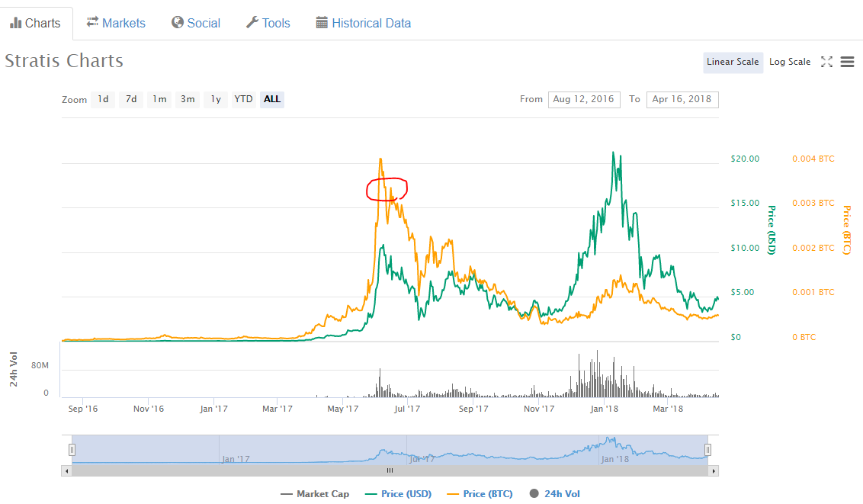Set zoom to 3m
This screenshot has width=863, height=504.
[x=188, y=99]
